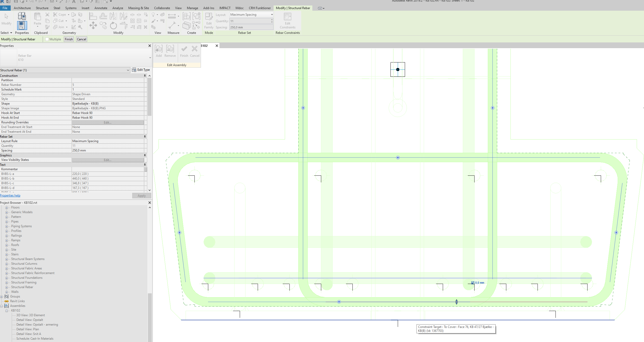Click Edit Type button
Screen dimensions: 644x342
(141, 70)
